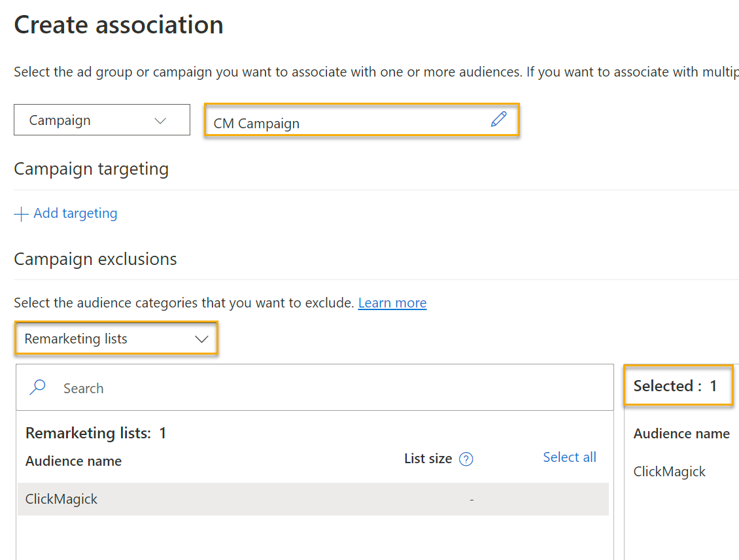Click the CM Campaign name field

(x=347, y=123)
